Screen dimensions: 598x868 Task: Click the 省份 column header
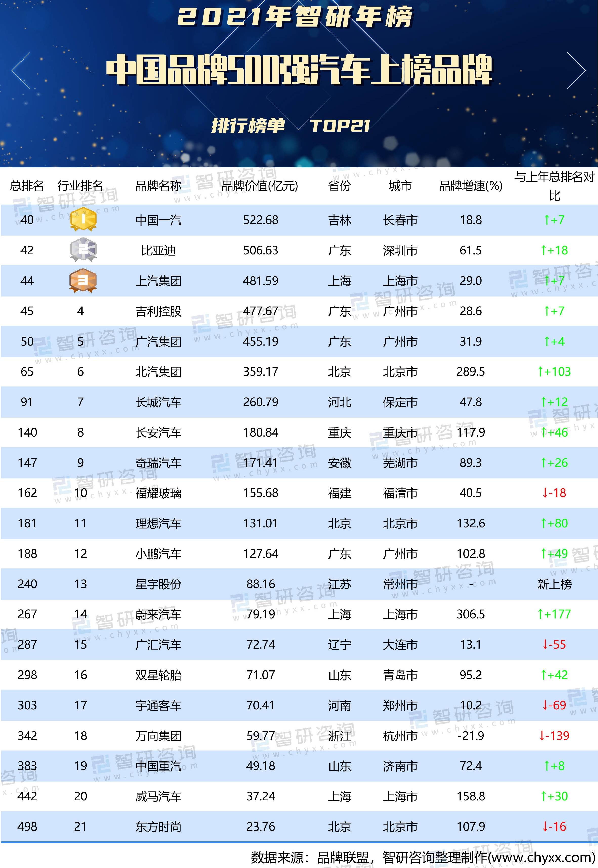coord(339,186)
